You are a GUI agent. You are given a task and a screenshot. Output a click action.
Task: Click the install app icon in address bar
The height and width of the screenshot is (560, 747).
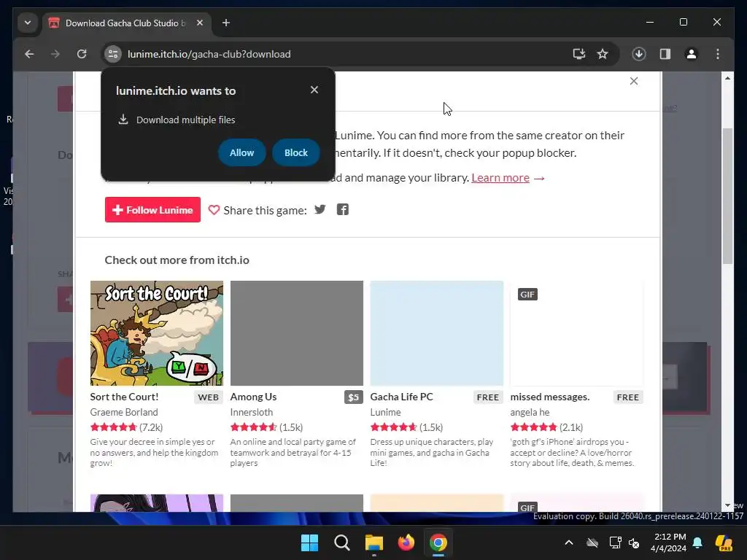pyautogui.click(x=578, y=54)
